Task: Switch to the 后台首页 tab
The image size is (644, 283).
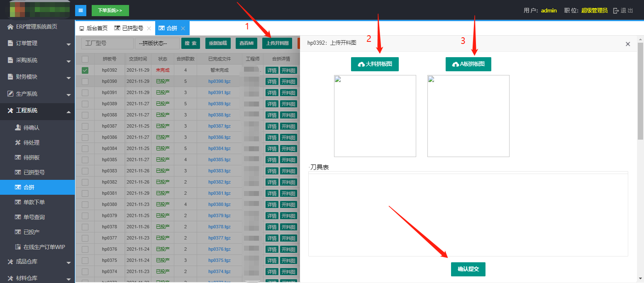Action: (x=93, y=29)
